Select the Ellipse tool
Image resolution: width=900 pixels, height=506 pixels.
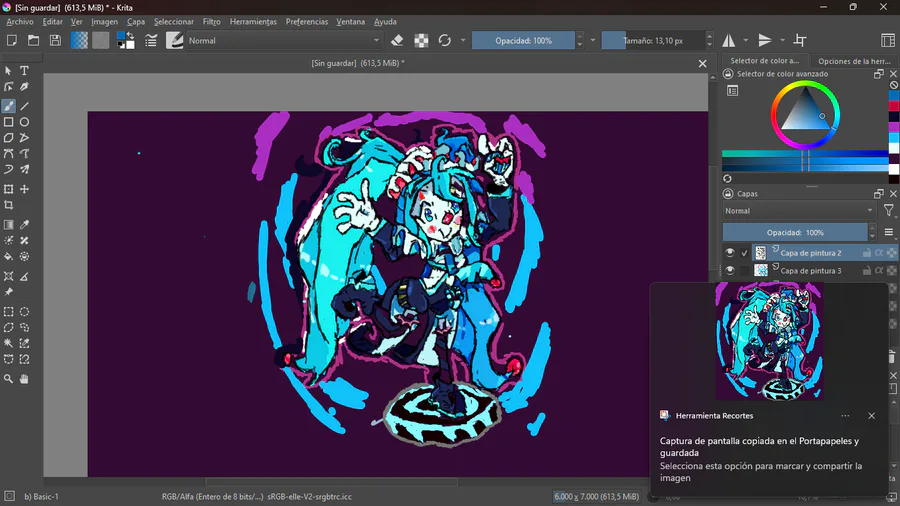(x=24, y=122)
